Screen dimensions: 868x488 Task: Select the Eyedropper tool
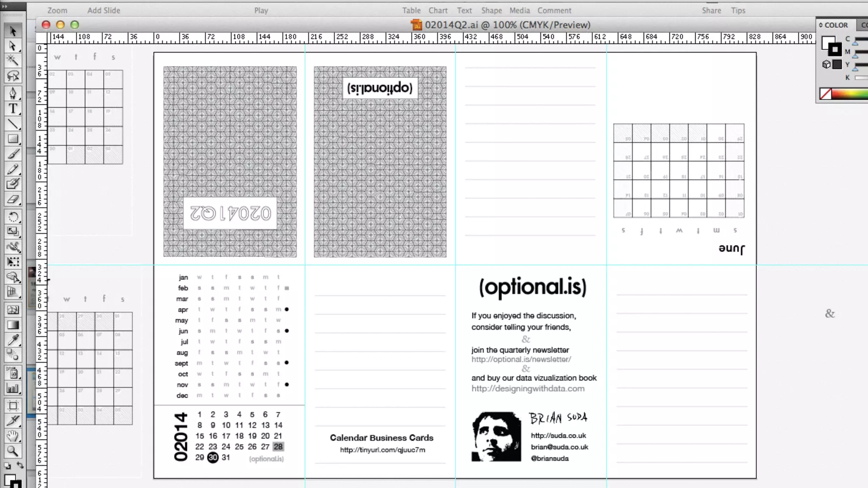13,340
